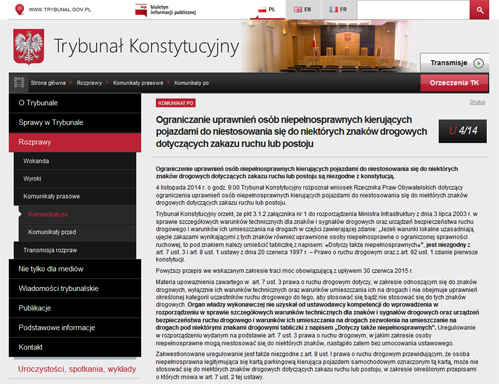Viewport: 499px width, 384px height.
Task: Click the Drukuj print link
Action: point(477,102)
